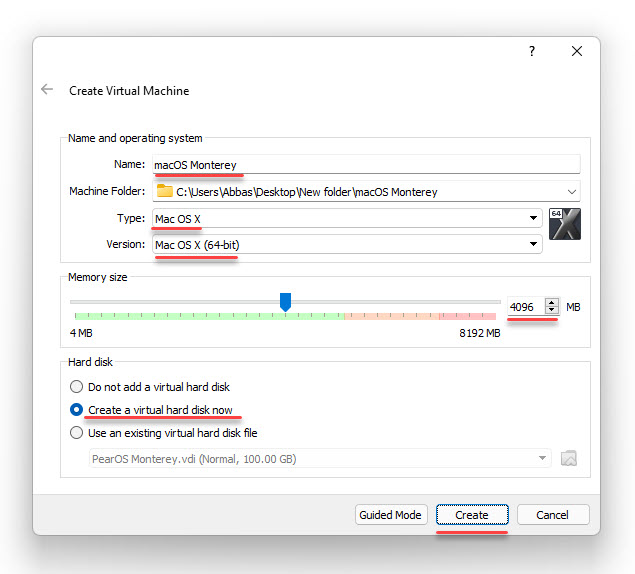Decrease memory with the down stepper arrow
The width and height of the screenshot is (635, 574).
tap(552, 310)
